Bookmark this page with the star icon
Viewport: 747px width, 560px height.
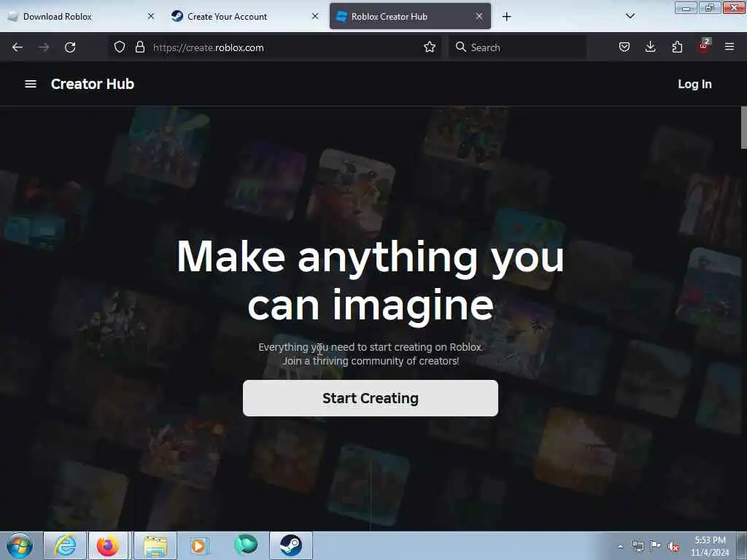(430, 47)
